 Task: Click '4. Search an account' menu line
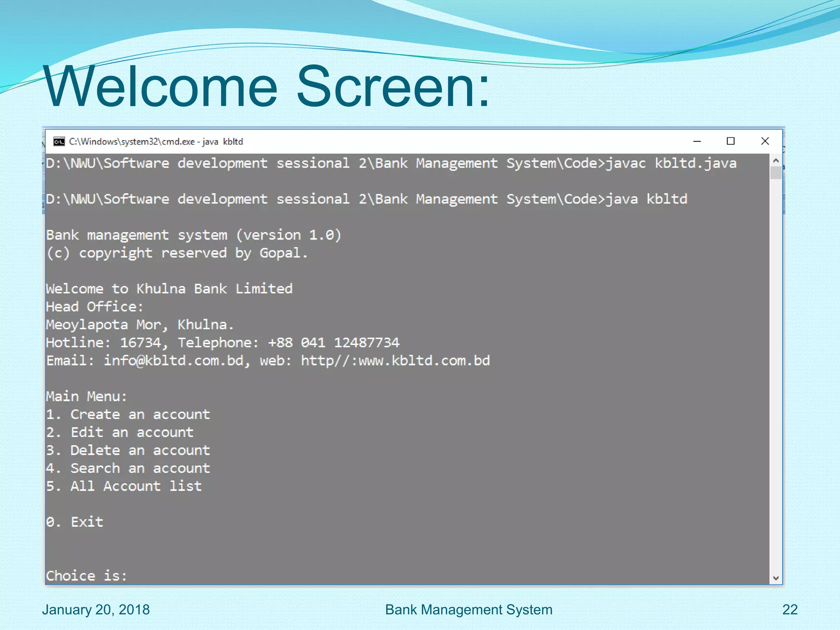coord(128,468)
